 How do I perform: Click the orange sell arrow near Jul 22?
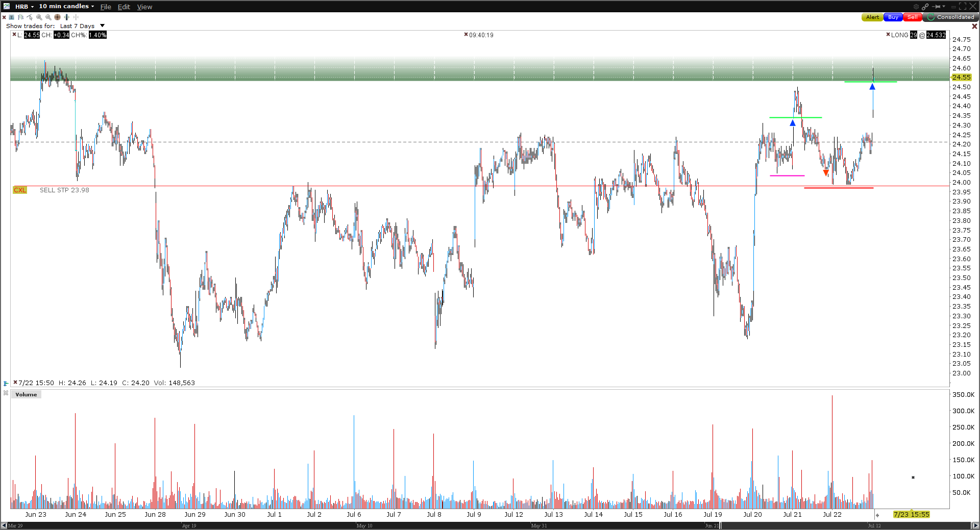(x=826, y=173)
